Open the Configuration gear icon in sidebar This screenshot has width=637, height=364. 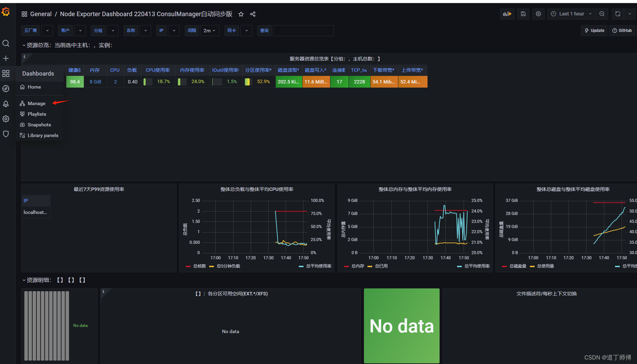click(x=6, y=119)
